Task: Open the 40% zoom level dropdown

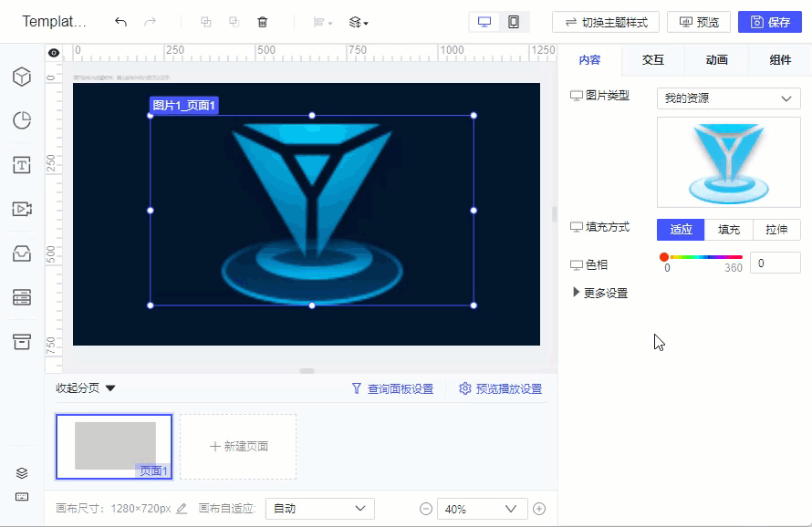Action: (x=482, y=509)
